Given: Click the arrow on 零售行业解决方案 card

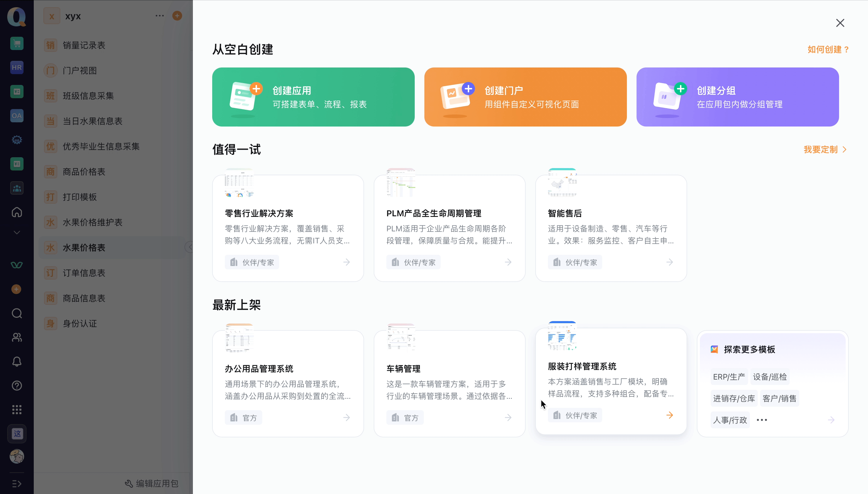Looking at the screenshot, I should point(347,262).
